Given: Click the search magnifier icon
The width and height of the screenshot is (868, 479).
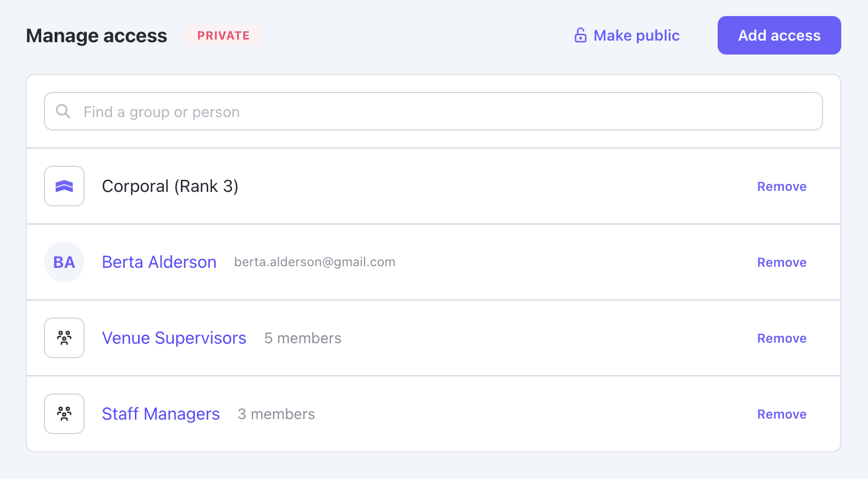Looking at the screenshot, I should (63, 111).
